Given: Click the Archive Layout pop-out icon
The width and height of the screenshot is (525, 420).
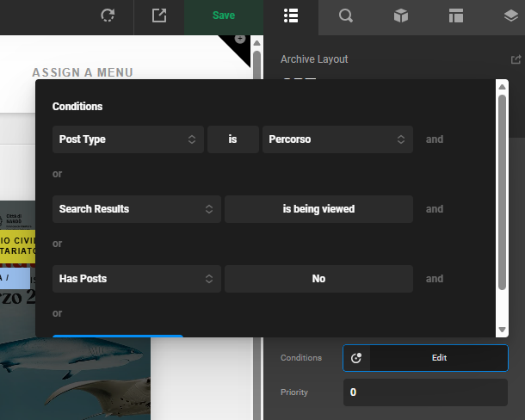Looking at the screenshot, I should [516, 59].
